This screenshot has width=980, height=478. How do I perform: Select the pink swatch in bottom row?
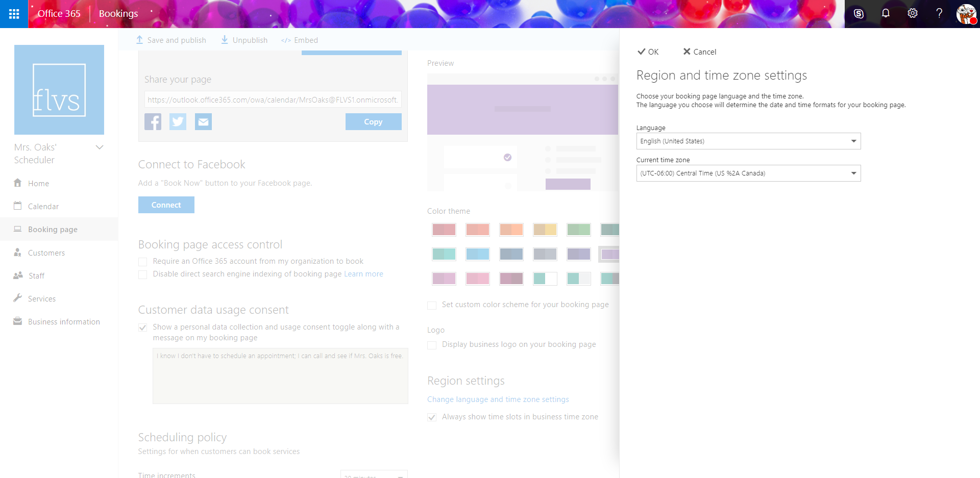(x=477, y=279)
